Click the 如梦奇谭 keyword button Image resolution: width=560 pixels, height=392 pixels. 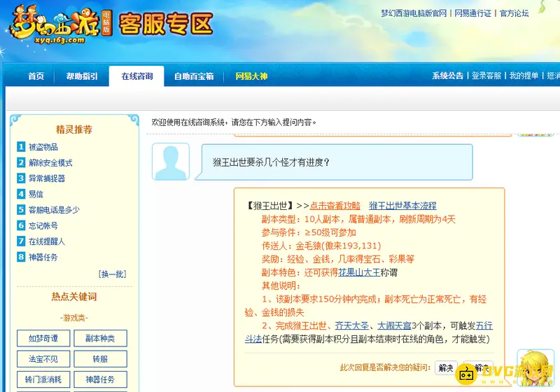pyautogui.click(x=43, y=338)
